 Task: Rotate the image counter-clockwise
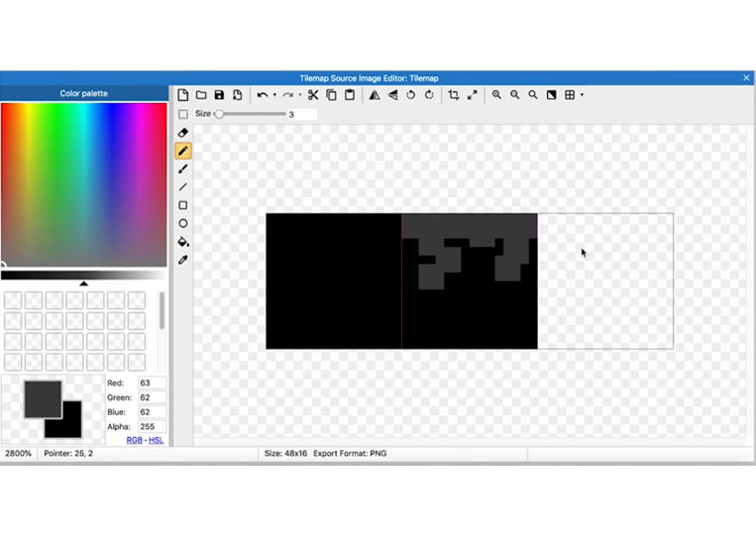coord(411,95)
